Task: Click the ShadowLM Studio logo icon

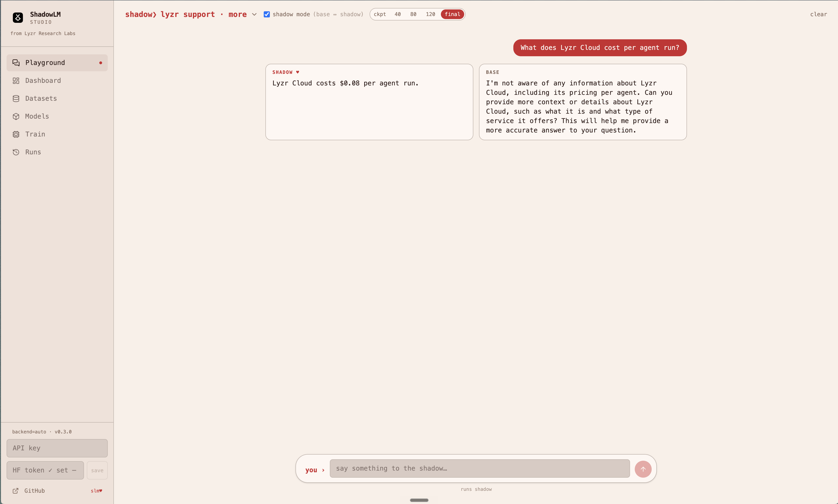Action: (18, 17)
